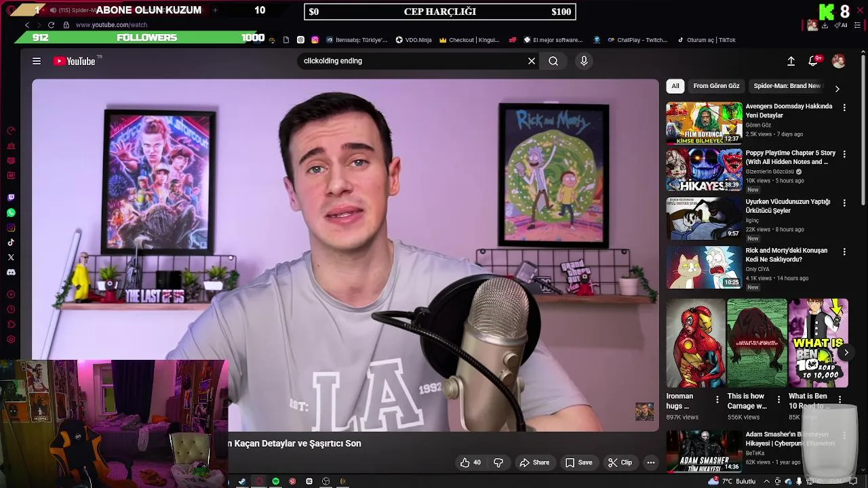Run search with the magnifier button
868x488 pixels.
(553, 61)
